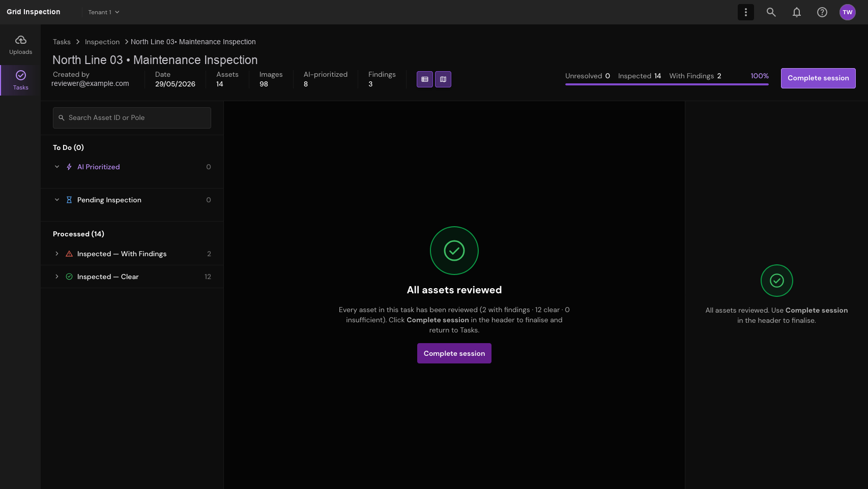Click the AI Prioritized lightning icon
868x489 pixels.
pyautogui.click(x=69, y=167)
